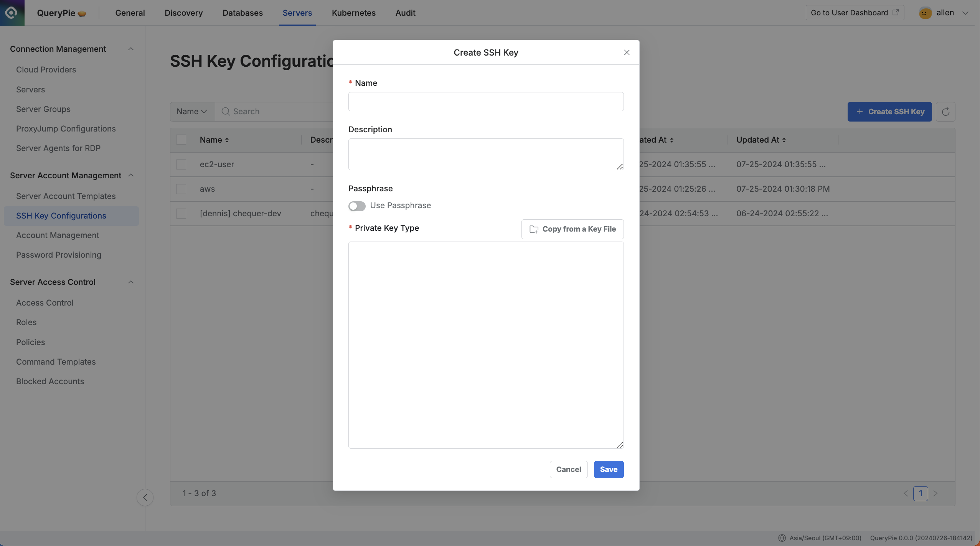Open the Kubernetes tab
Image resolution: width=980 pixels, height=546 pixels.
point(353,13)
